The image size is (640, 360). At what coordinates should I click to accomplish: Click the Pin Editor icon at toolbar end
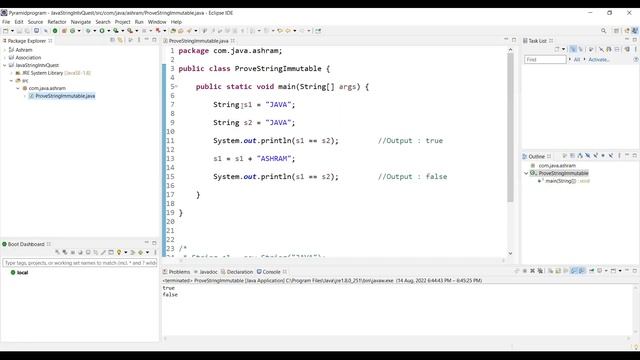coord(318,31)
